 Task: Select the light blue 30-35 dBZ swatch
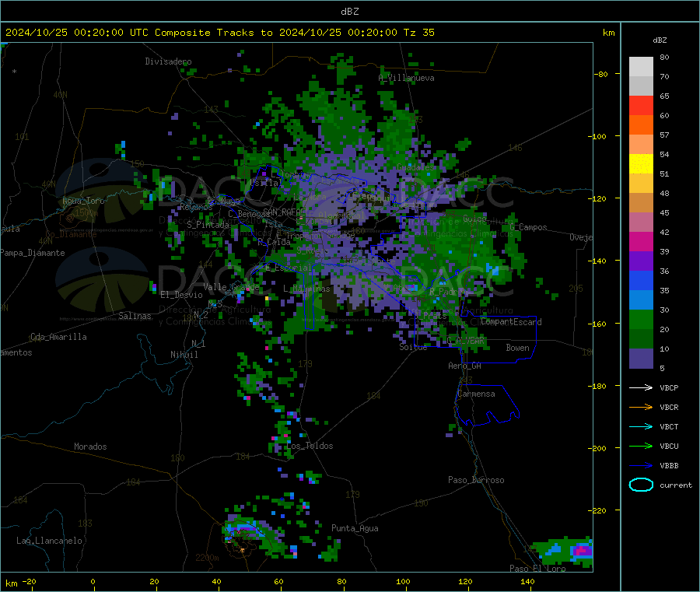coord(641,300)
